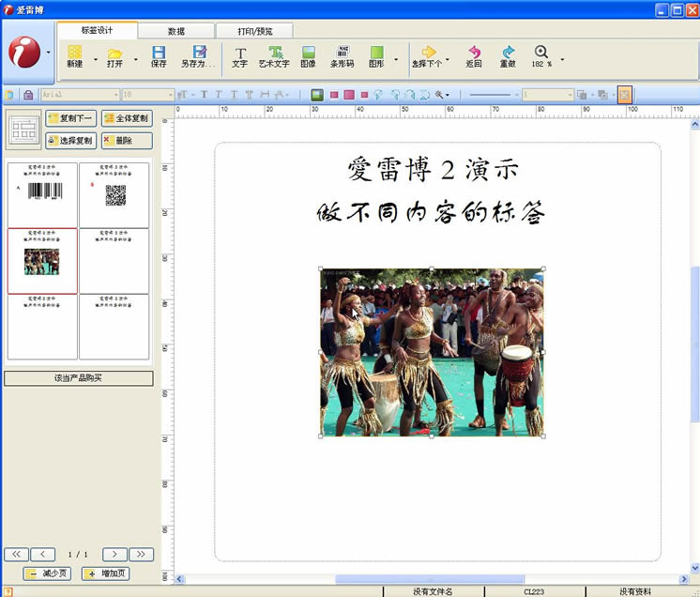Open the dropdown arrow beside the application logo
This screenshot has width=700, height=597.
tap(48, 53)
